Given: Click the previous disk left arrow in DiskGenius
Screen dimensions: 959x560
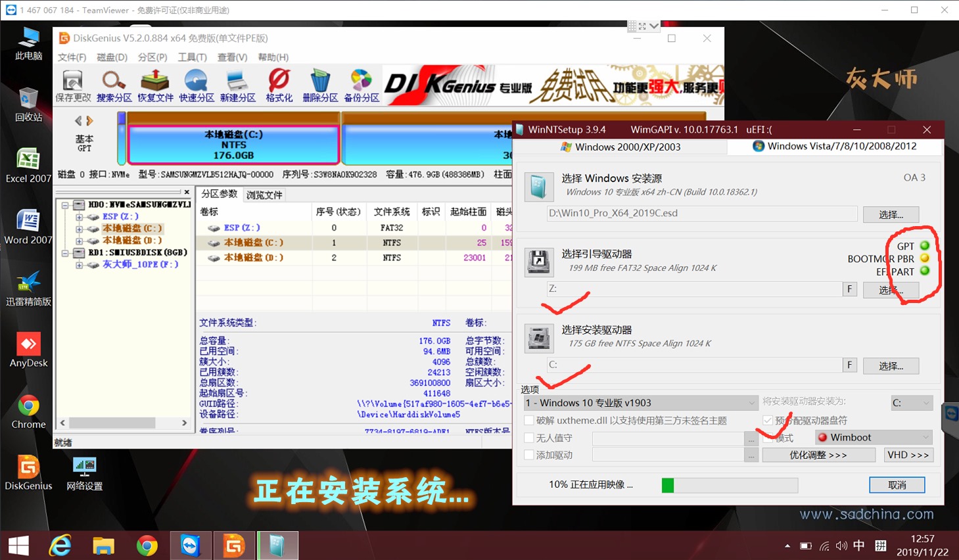Looking at the screenshot, I should [79, 121].
